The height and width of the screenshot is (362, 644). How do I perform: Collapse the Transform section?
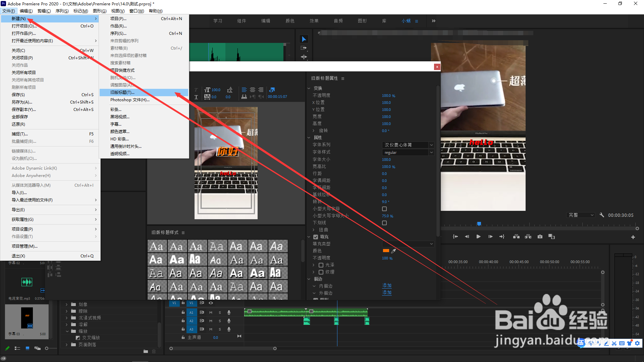tap(309, 88)
